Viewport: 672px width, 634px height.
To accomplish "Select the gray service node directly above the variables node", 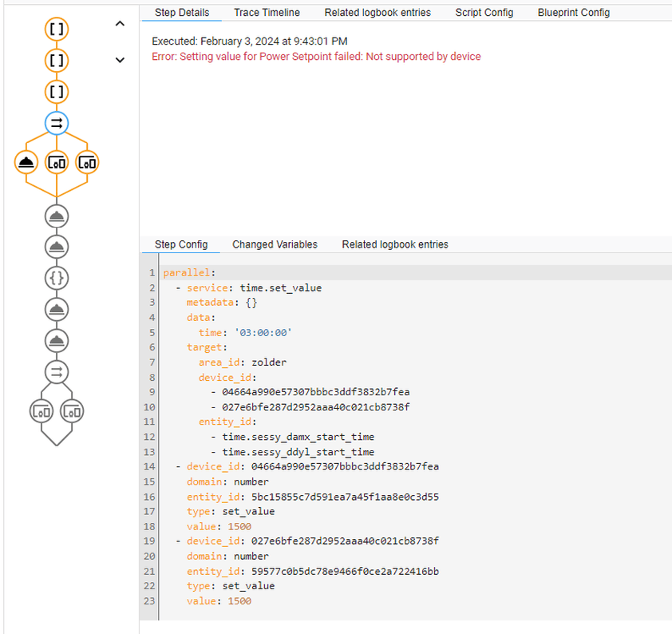I will [57, 247].
